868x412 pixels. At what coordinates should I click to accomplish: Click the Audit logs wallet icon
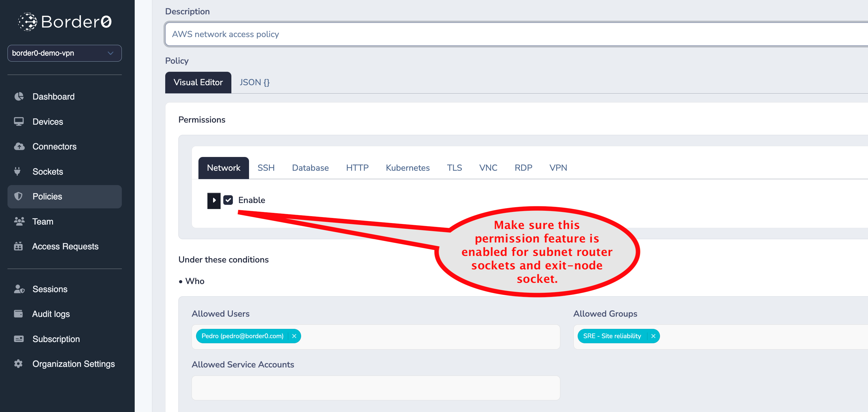point(18,314)
